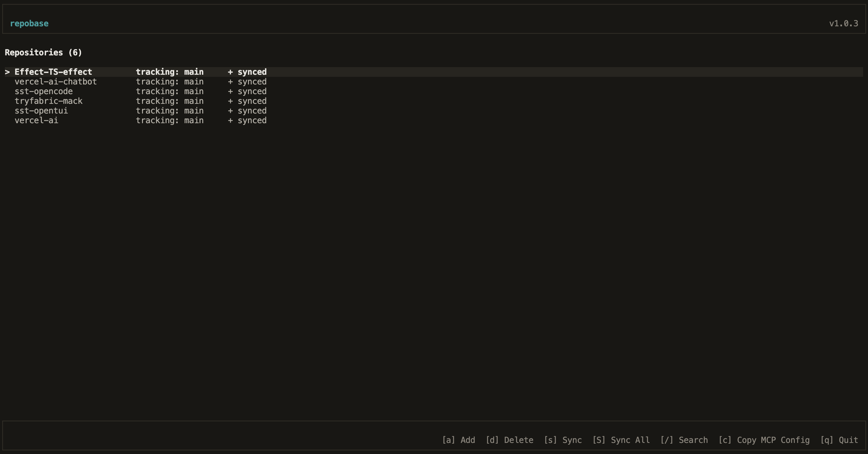Screen dimensions: 868x454
Task: Click tracking: main for sst-opencode
Action: tap(170, 91)
